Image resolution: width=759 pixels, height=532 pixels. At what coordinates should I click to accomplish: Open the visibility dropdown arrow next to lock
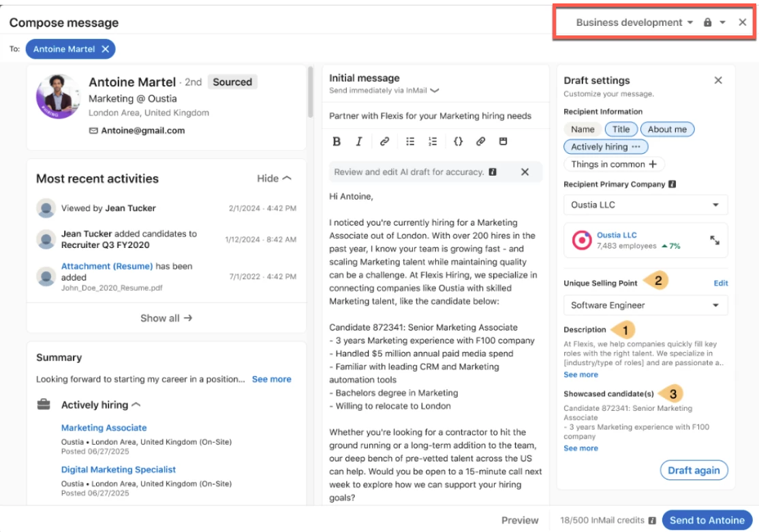pos(722,22)
